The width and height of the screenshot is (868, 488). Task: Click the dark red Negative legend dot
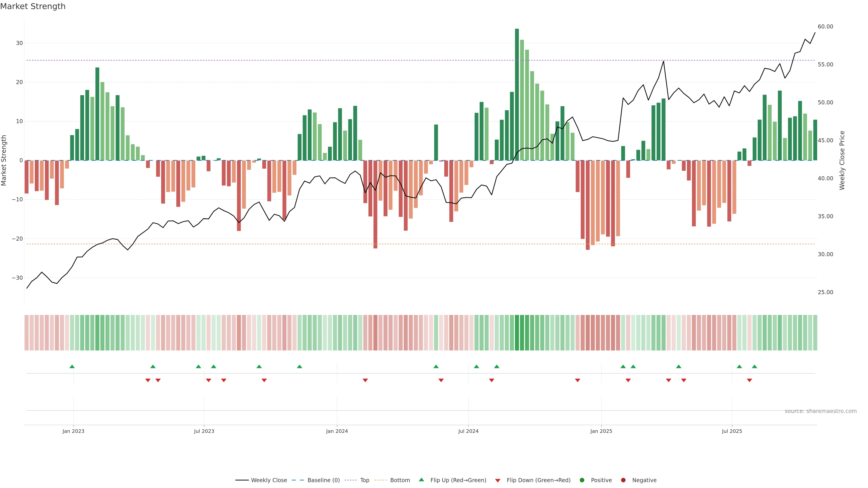tap(623, 480)
